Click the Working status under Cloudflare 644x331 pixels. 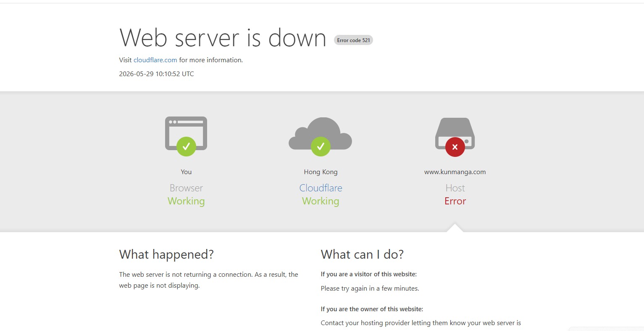[x=321, y=201]
